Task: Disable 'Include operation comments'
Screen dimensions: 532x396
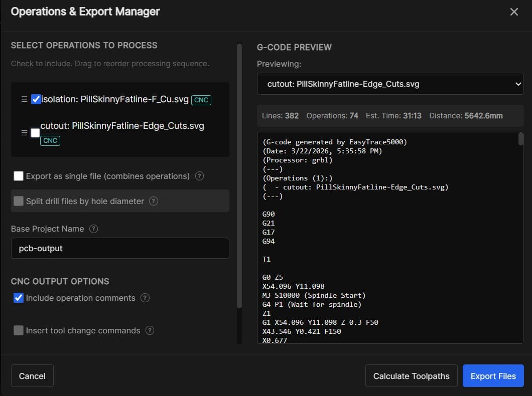Action: tap(18, 298)
